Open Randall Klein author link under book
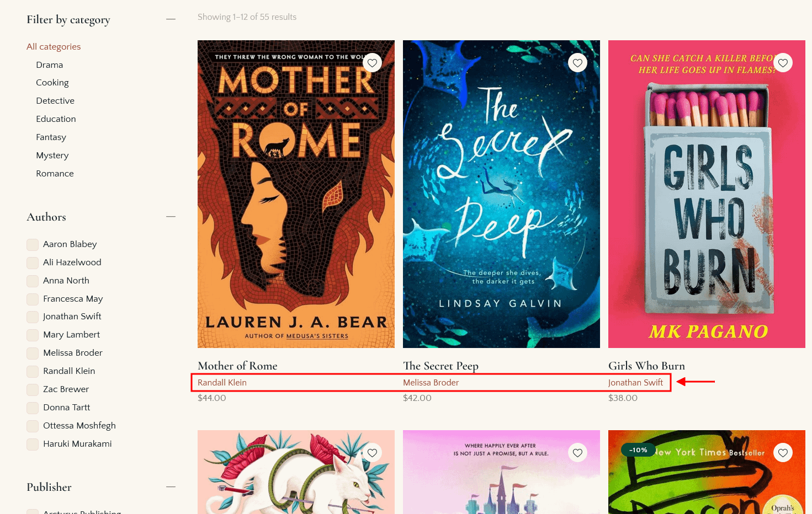The image size is (812, 514). pyautogui.click(x=222, y=383)
